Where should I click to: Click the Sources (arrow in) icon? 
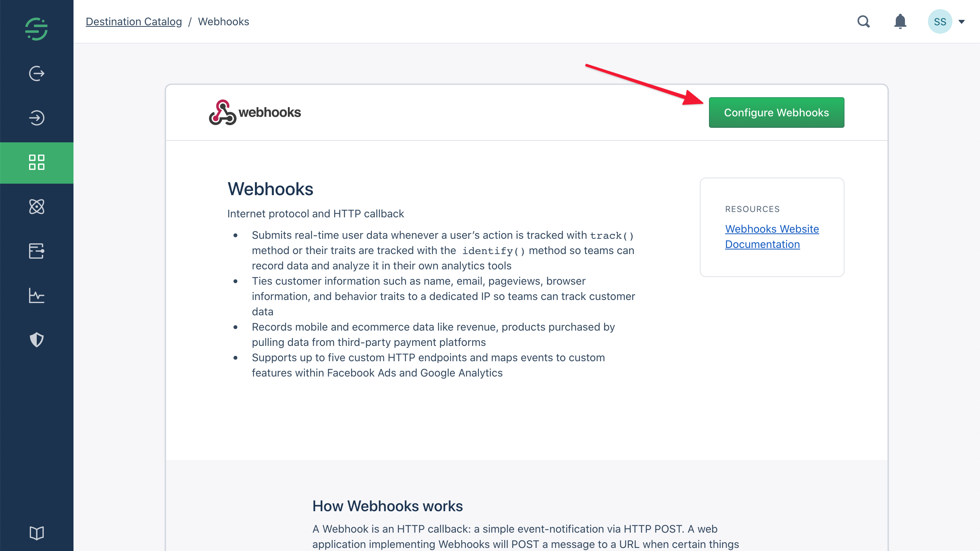36,118
